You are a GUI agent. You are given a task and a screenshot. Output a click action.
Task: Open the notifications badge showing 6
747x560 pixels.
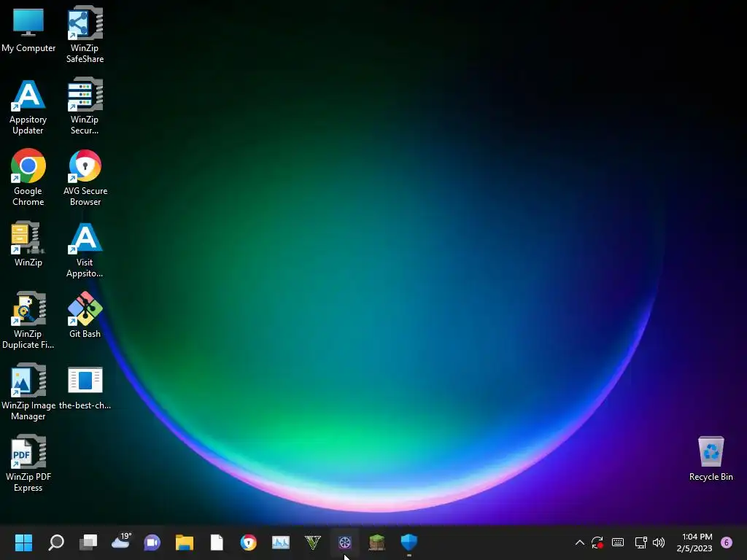[727, 542]
